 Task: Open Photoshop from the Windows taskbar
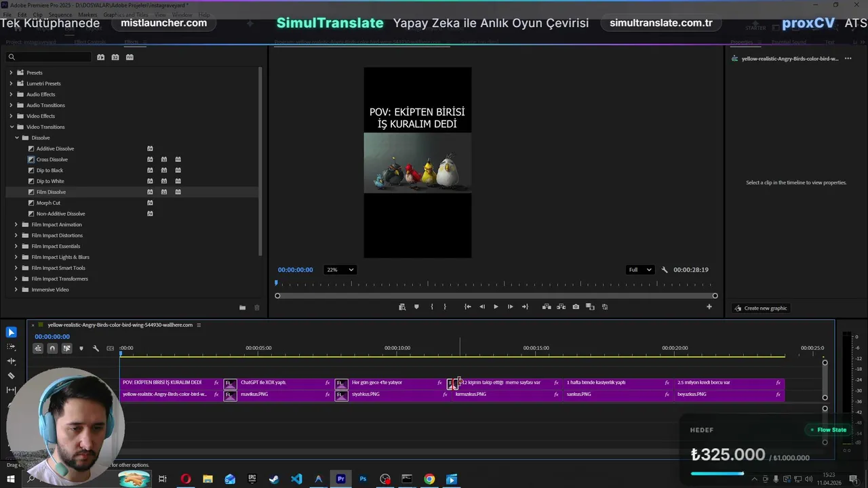[x=363, y=479]
